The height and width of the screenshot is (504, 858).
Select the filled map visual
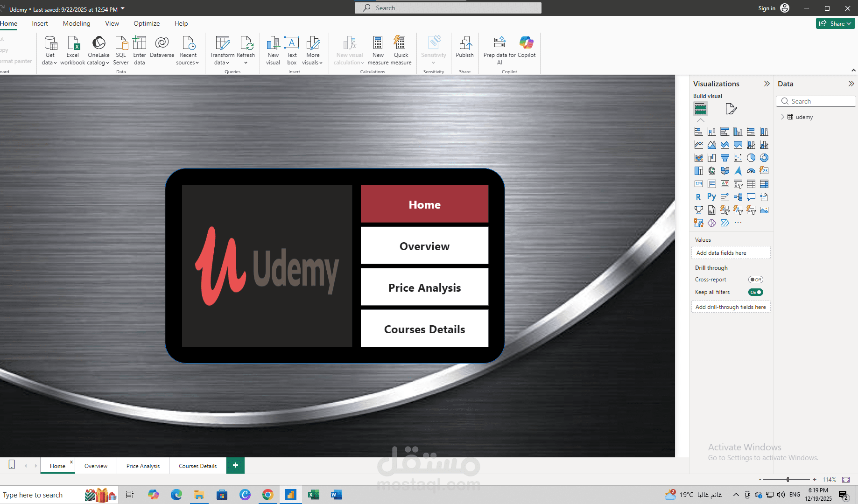click(724, 171)
